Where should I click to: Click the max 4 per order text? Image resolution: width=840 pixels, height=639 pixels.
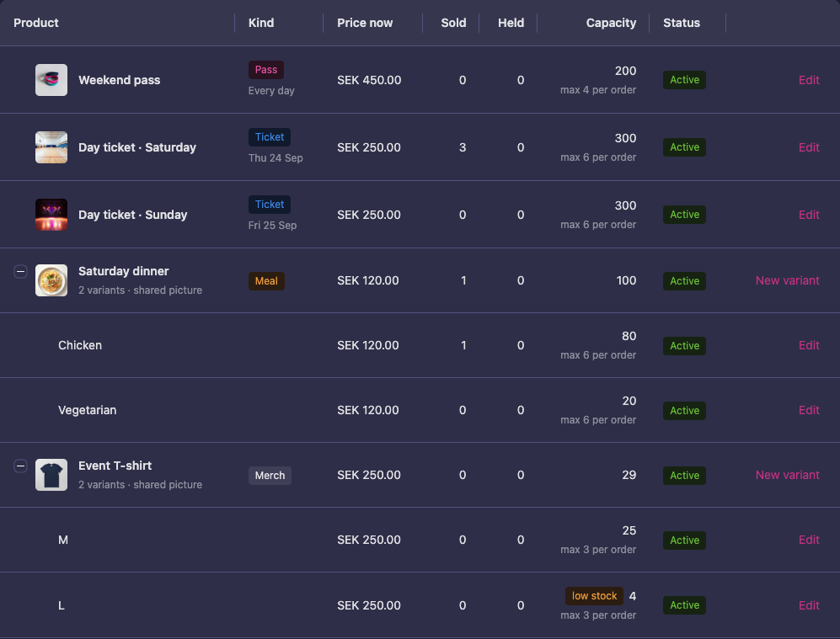(598, 90)
